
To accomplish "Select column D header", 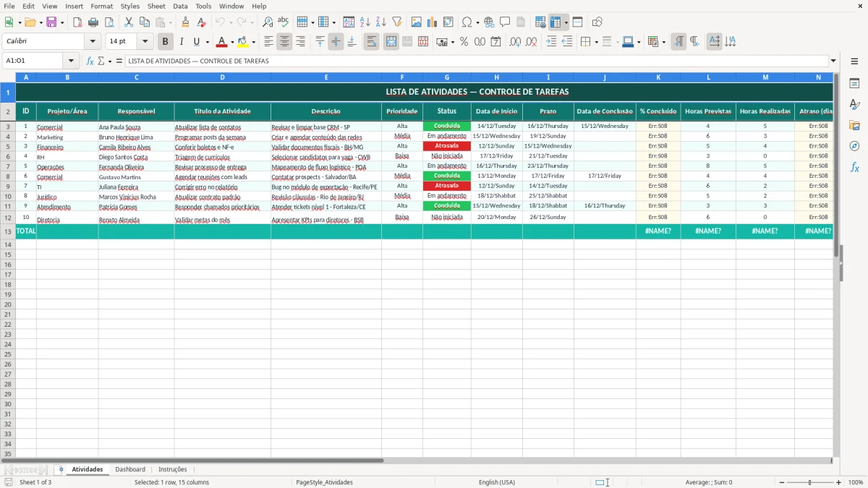I will 222,77.
